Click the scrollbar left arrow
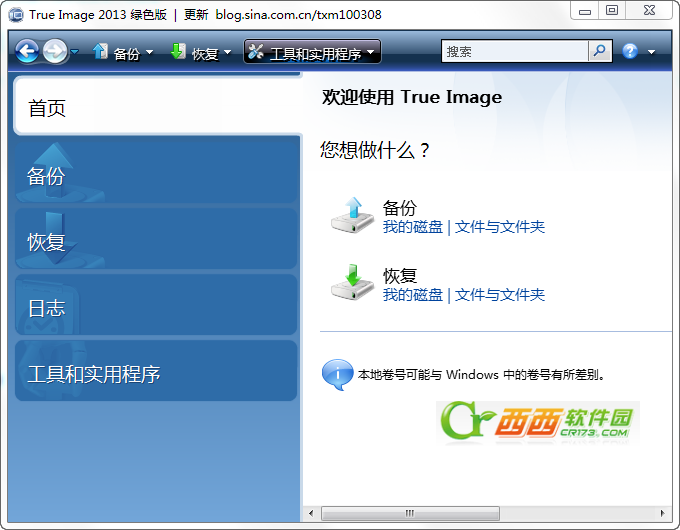This screenshot has height=530, width=680. point(311,513)
